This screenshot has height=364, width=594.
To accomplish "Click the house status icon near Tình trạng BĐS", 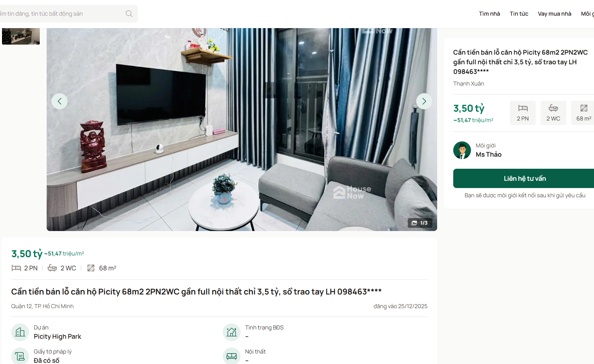I will [232, 332].
